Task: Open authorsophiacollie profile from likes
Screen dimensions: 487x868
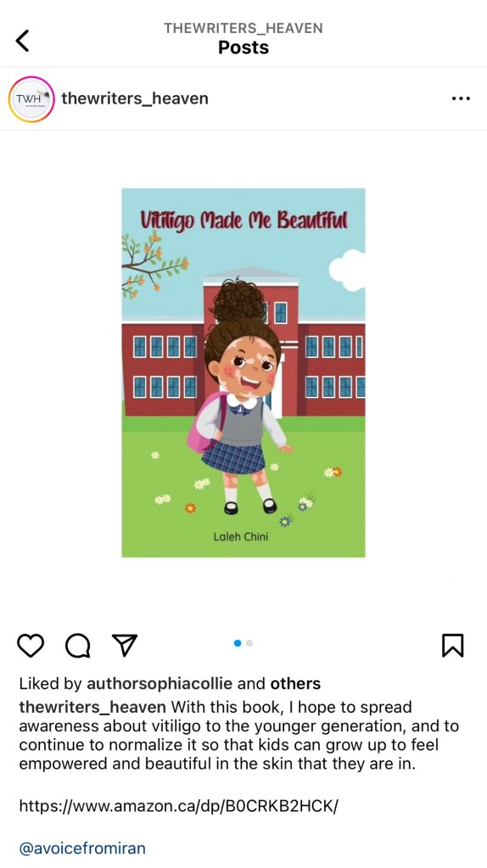Action: [x=160, y=684]
